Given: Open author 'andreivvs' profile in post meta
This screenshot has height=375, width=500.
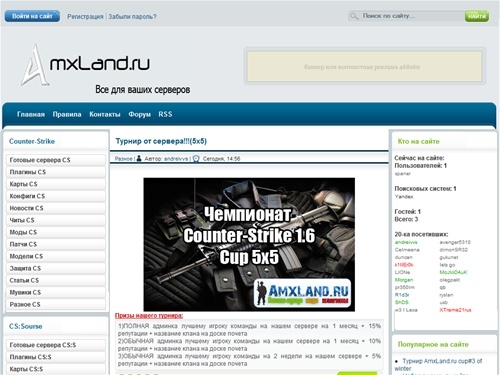Looking at the screenshot, I should click(176, 159).
